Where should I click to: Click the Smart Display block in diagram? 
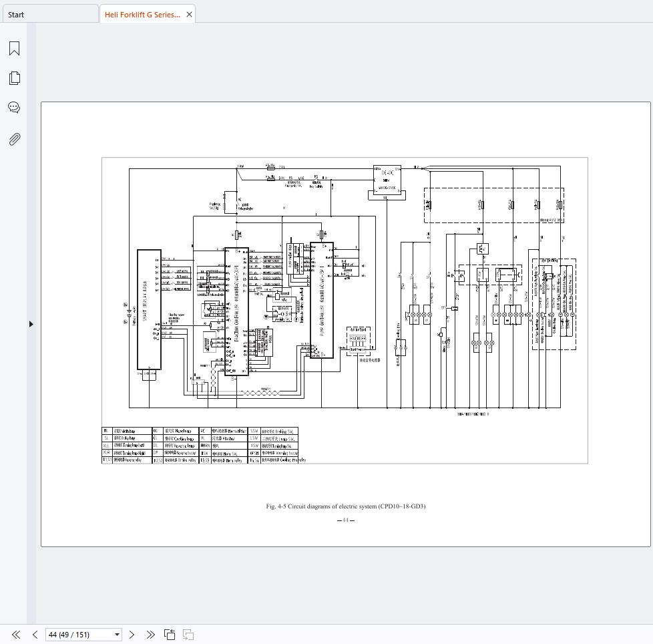[x=148, y=309]
